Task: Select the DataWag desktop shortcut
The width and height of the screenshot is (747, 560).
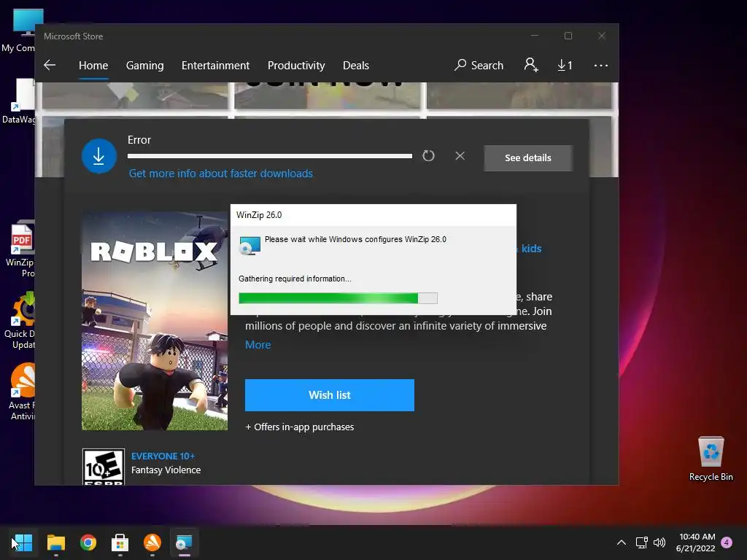Action: (x=18, y=101)
